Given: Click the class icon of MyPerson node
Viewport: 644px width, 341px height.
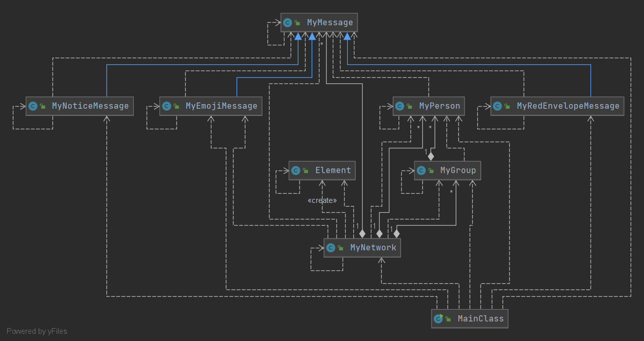Looking at the screenshot, I should tap(400, 106).
